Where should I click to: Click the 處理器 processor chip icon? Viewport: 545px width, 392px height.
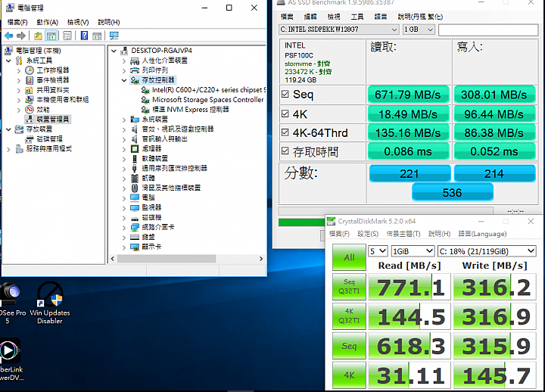coord(135,149)
